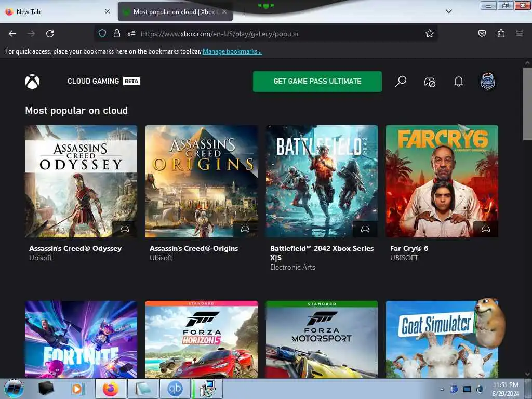Click the page vertical scrollbar thumb
The width and height of the screenshot is (532, 399).
pos(527,103)
